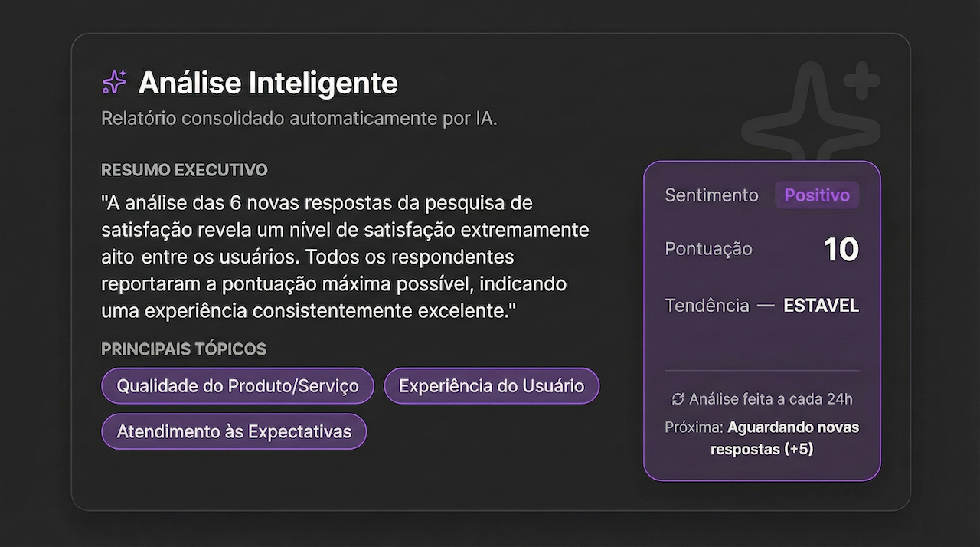Click the sparkle AI icon beside Análise Inteligente
The height and width of the screenshot is (547, 980).
113,82
